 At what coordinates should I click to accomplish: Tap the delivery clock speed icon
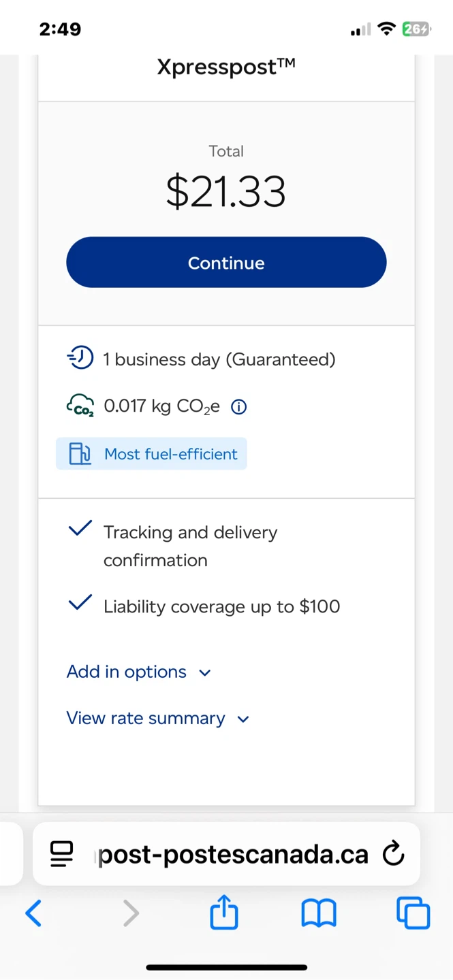pyautogui.click(x=80, y=358)
